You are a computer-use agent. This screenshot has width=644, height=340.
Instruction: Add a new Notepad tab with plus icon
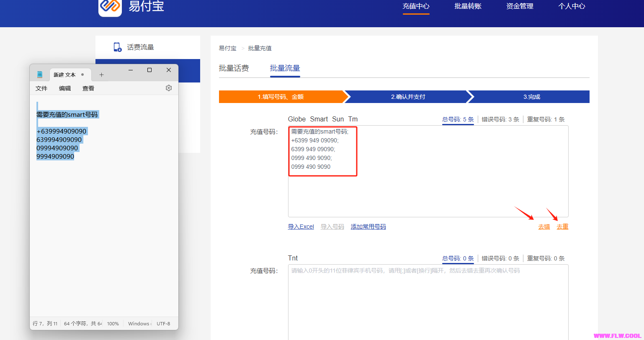(101, 75)
